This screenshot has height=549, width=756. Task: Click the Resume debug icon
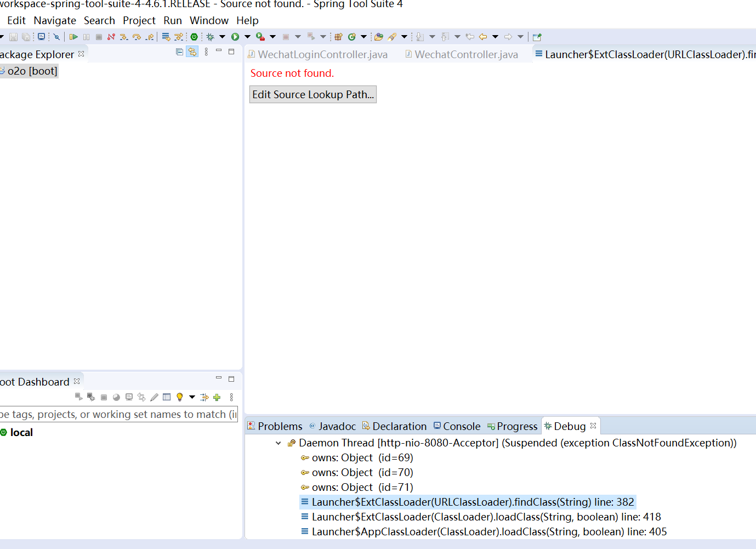coord(73,37)
